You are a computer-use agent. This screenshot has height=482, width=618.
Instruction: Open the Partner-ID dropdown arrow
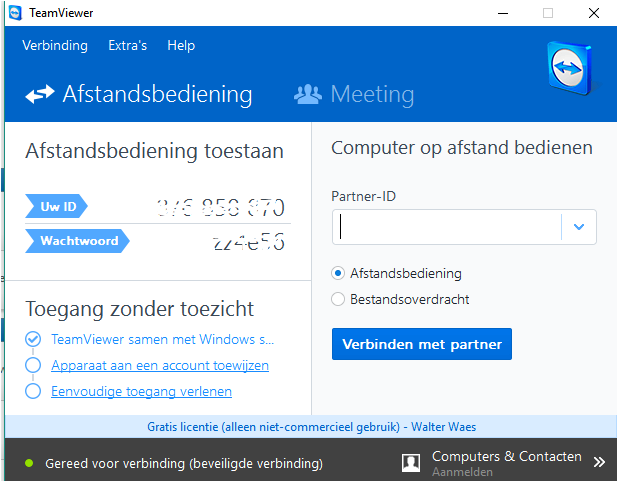[x=579, y=227]
